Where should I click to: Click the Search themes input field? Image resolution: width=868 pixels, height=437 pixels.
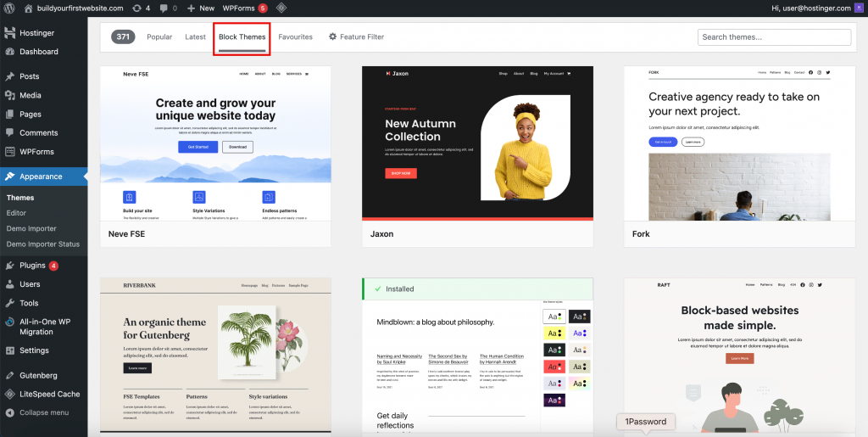coord(773,37)
